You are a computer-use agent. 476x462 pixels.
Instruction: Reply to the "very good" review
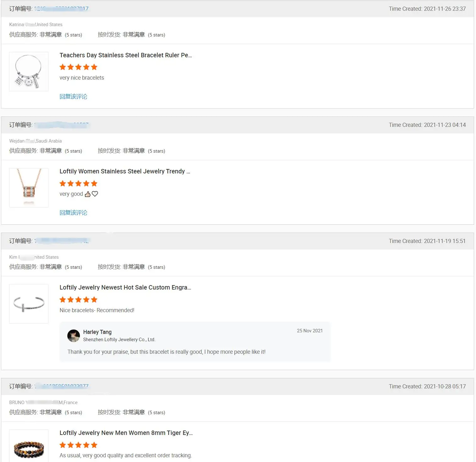73,213
